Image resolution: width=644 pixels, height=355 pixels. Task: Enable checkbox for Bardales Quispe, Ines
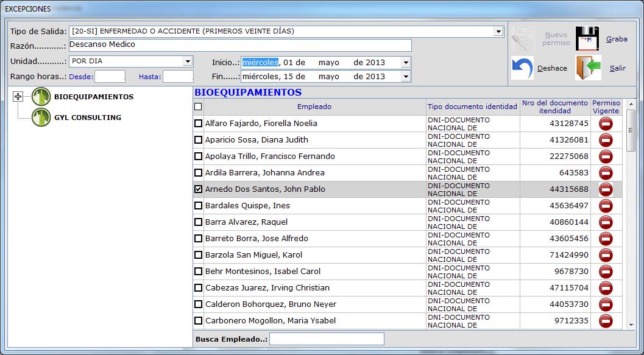click(199, 205)
